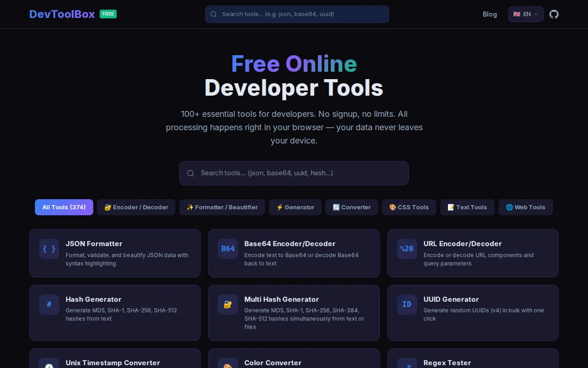The width and height of the screenshot is (588, 368).
Task: Select the All Tools (374) tab
Action: coord(64,207)
